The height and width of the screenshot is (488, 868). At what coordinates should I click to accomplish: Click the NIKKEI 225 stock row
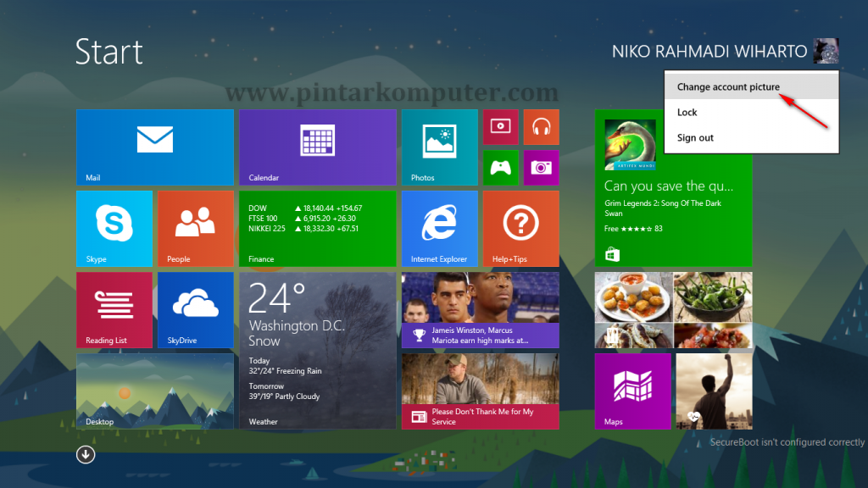[x=303, y=229]
